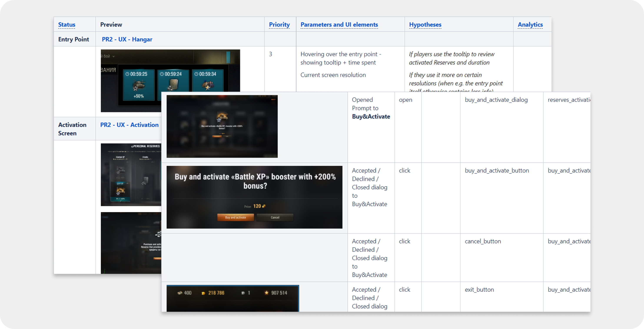The height and width of the screenshot is (329, 644).
Task: Sort by the Priority column header
Action: [279, 25]
